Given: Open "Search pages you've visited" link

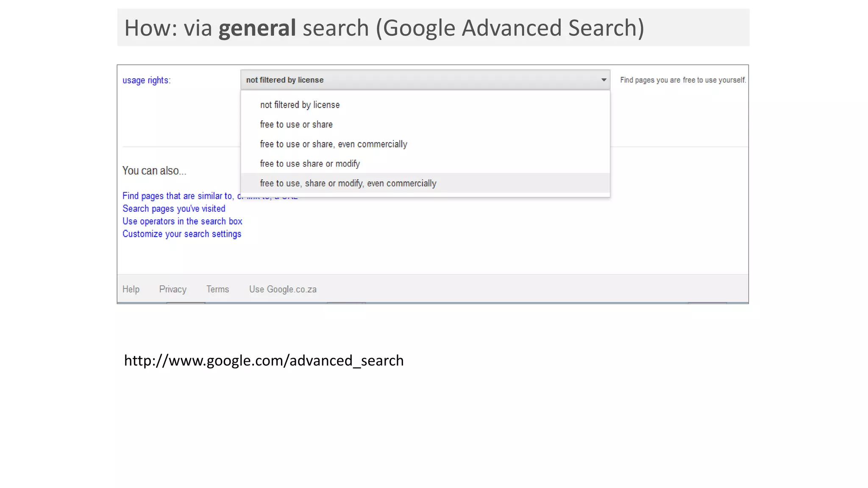Looking at the screenshot, I should pos(174,208).
